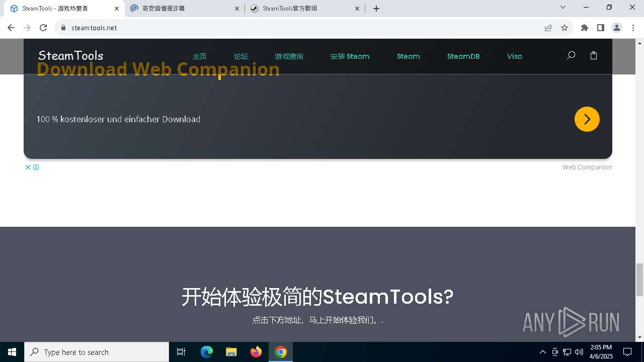Select the Chrome taskbar icon
The image size is (644, 362).
point(281,352)
